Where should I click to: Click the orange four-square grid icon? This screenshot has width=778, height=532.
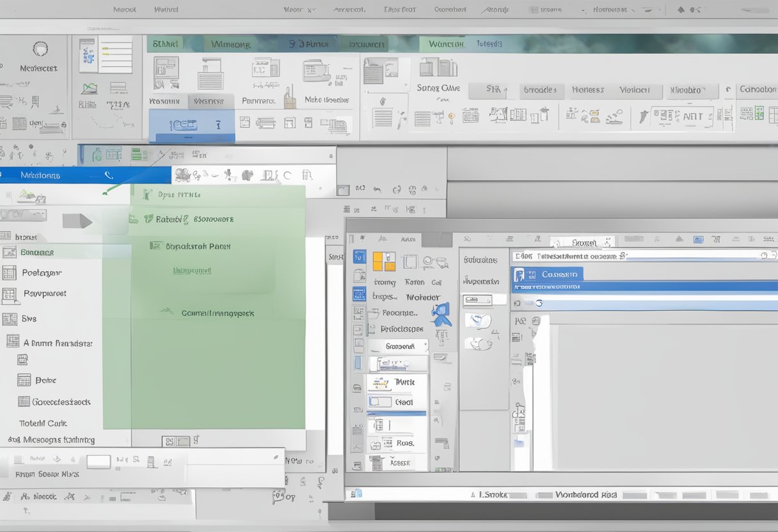(384, 261)
